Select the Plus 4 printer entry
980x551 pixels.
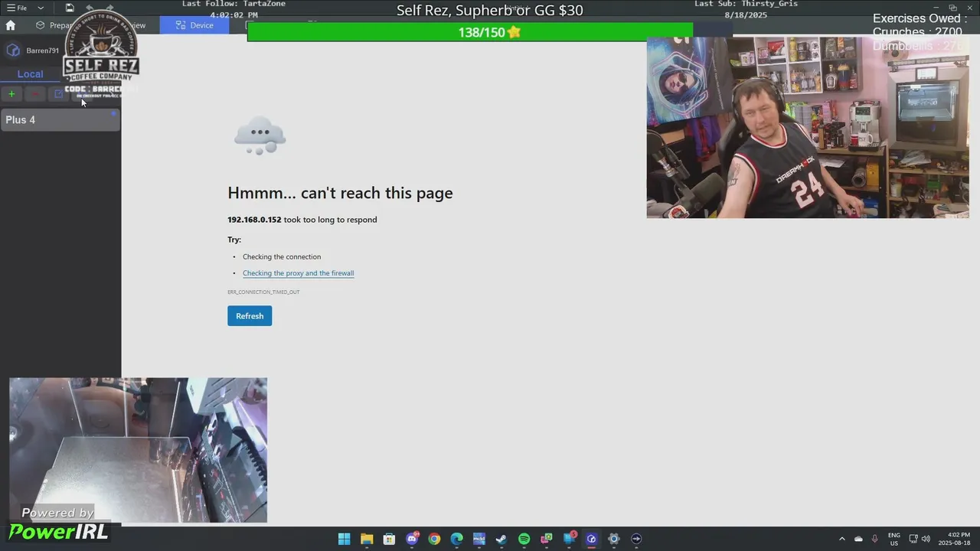[60, 119]
